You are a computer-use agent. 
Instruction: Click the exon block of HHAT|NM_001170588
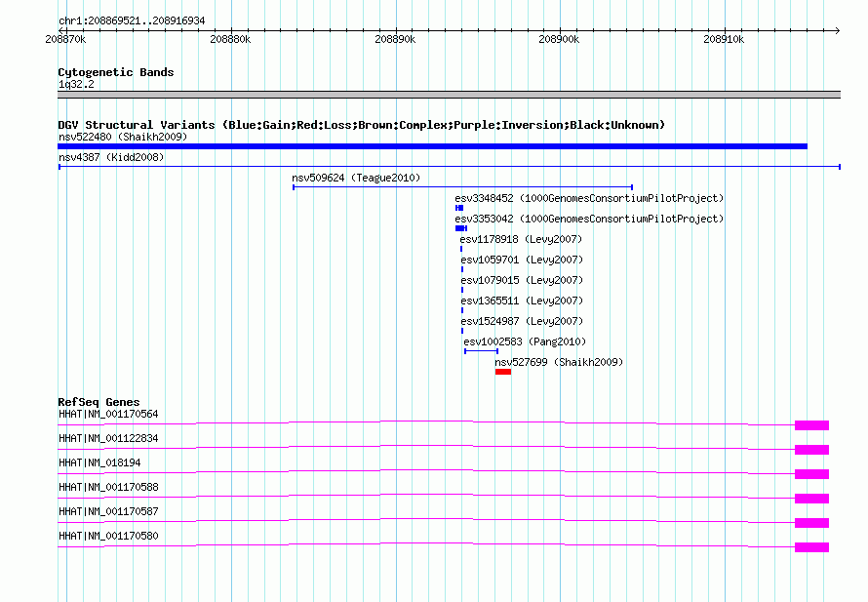(x=812, y=499)
